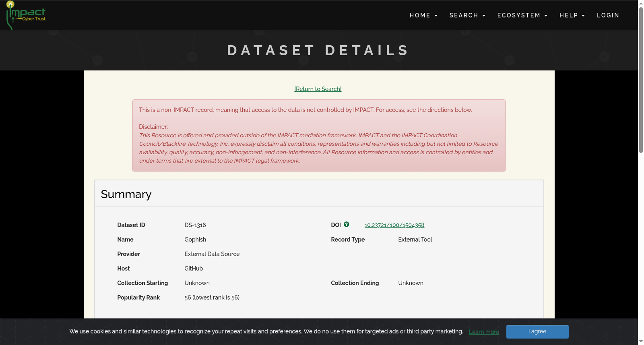
Task: Click the provider value External Data Source
Action: 212,254
